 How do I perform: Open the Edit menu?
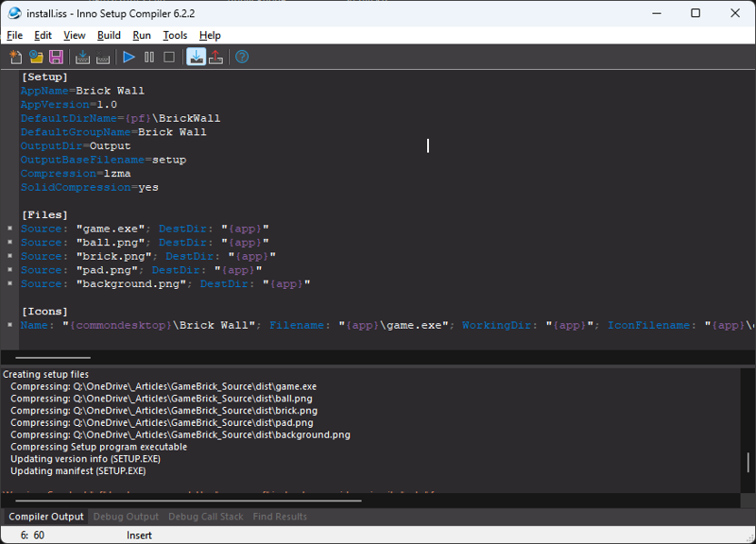tap(43, 35)
